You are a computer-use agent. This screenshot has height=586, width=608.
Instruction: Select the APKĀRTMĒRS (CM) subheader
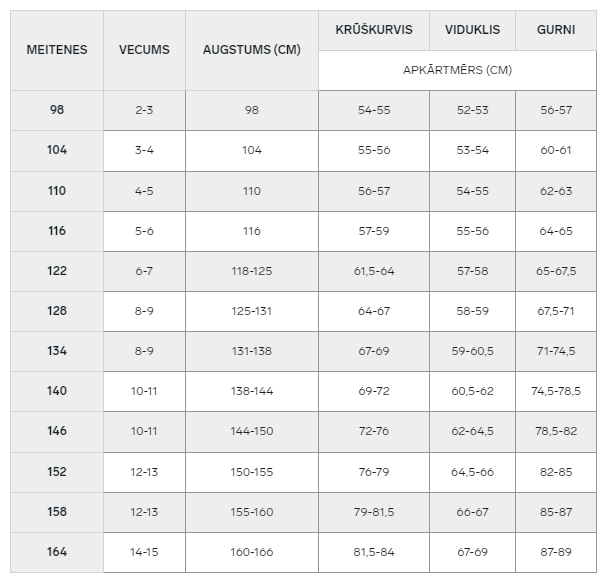[x=458, y=70]
